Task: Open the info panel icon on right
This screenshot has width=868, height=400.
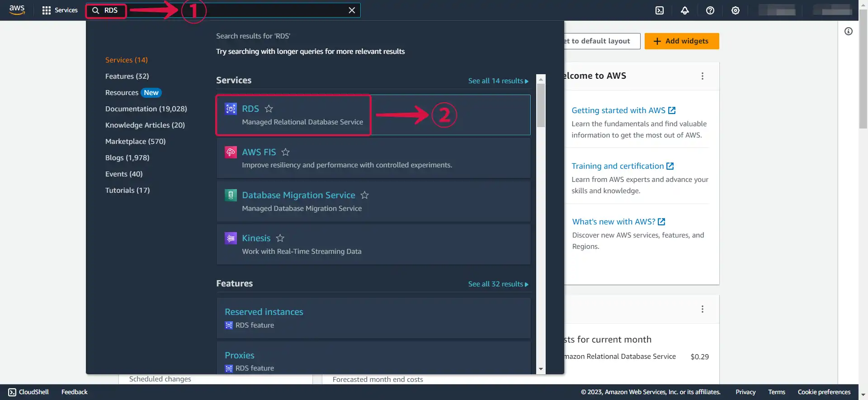Action: click(849, 31)
